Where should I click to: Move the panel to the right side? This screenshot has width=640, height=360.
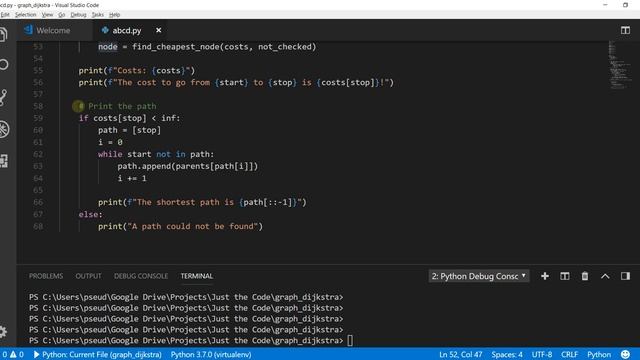(625, 276)
